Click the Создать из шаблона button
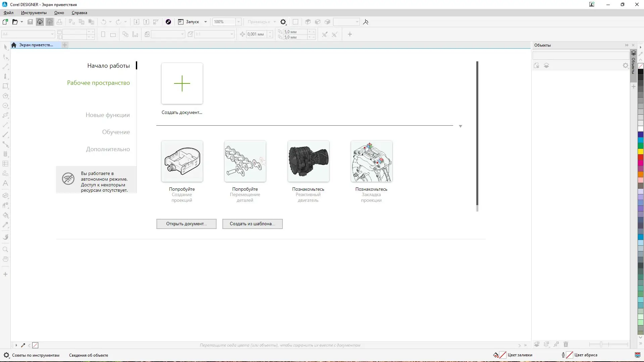The width and height of the screenshot is (644, 362). pyautogui.click(x=252, y=224)
